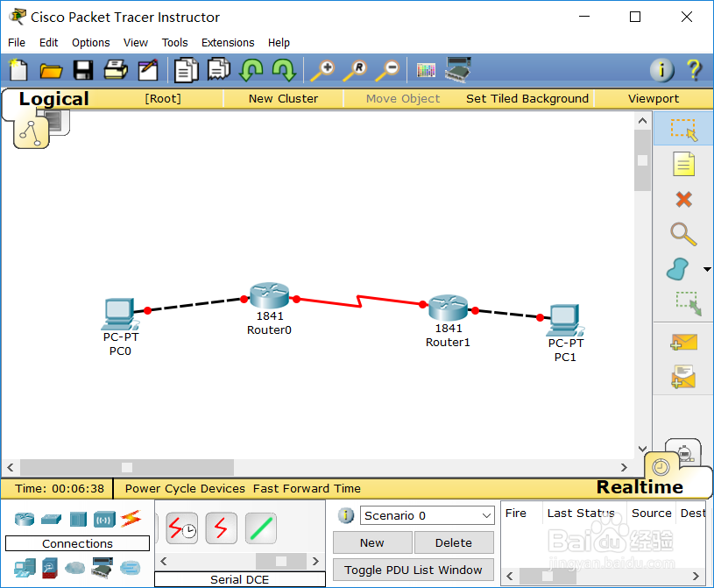This screenshot has width=714, height=588.
Task: Undo the last action
Action: click(x=251, y=70)
